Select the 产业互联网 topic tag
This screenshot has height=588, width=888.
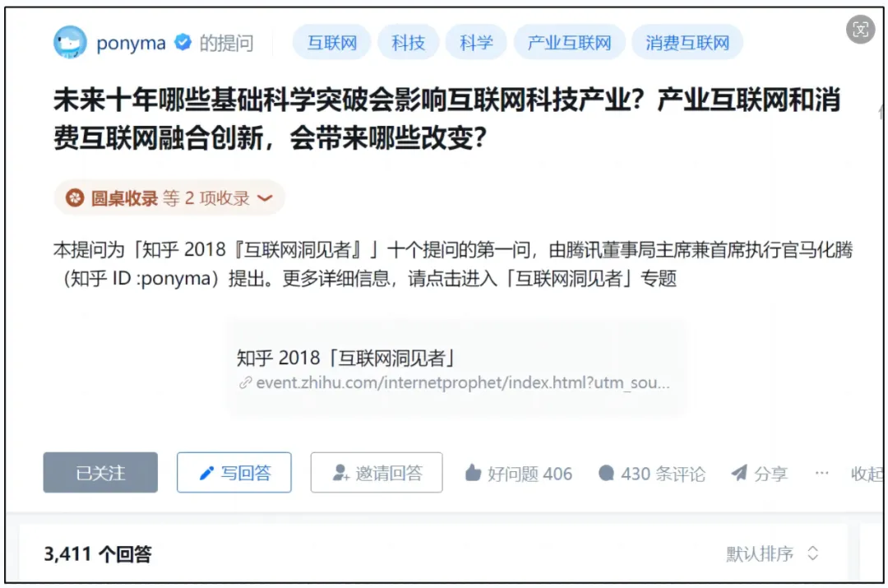569,42
